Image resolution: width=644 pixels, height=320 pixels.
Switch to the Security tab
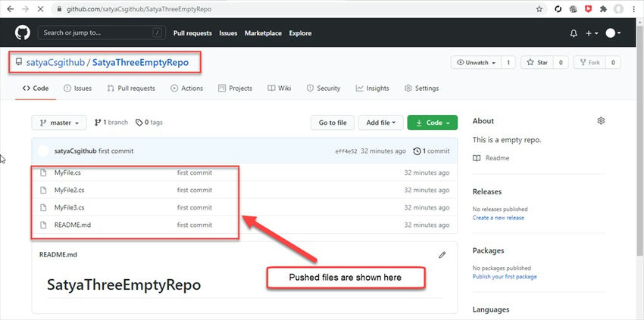coord(324,89)
